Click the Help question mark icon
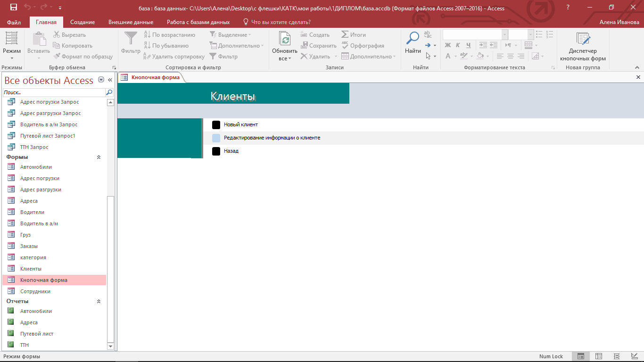 (568, 8)
